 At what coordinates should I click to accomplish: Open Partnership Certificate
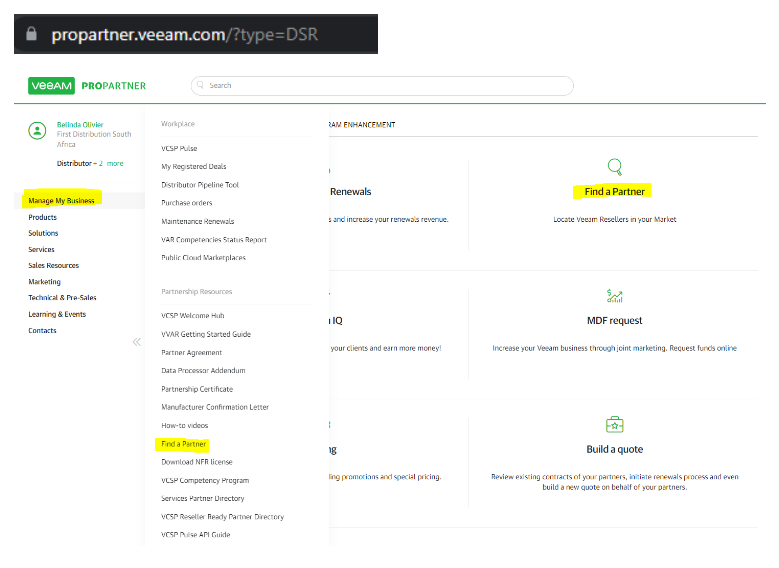pos(197,389)
